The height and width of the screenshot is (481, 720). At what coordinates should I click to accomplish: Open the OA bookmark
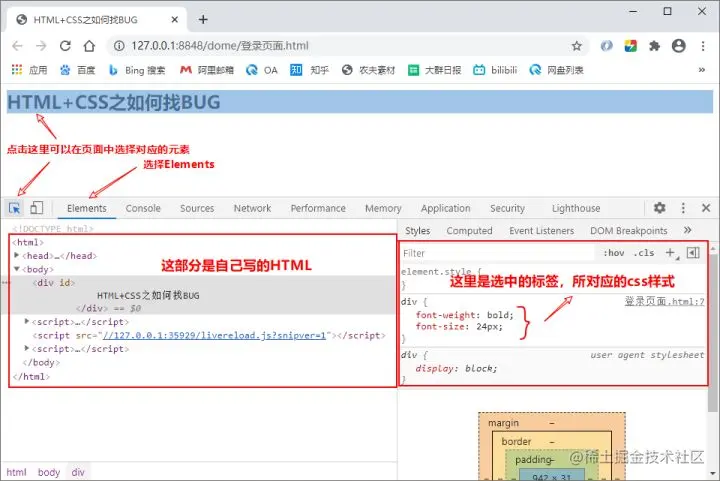(x=262, y=70)
